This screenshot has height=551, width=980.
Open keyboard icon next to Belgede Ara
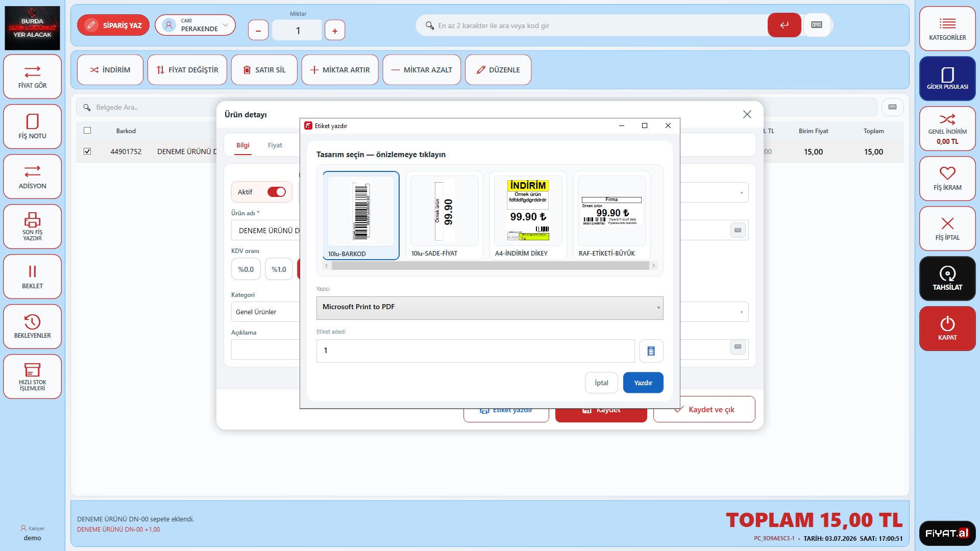pos(892,107)
